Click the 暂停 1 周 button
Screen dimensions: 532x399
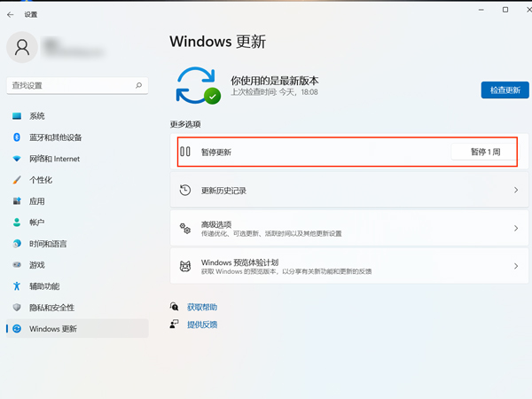[x=485, y=152]
